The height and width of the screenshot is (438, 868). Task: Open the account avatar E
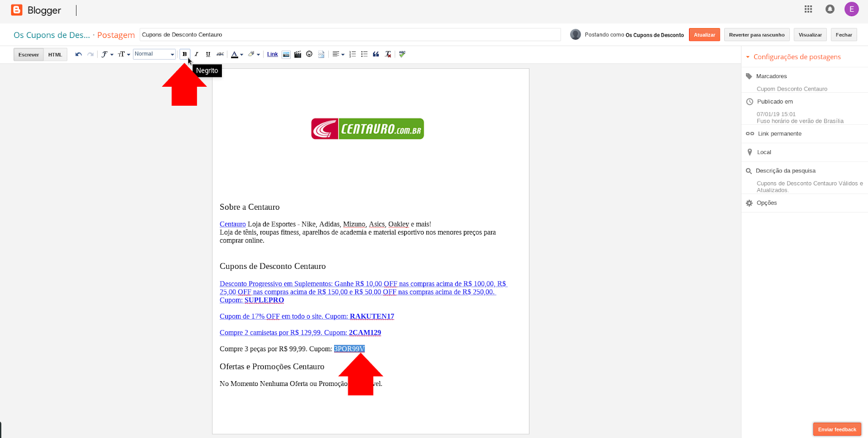pyautogui.click(x=852, y=9)
